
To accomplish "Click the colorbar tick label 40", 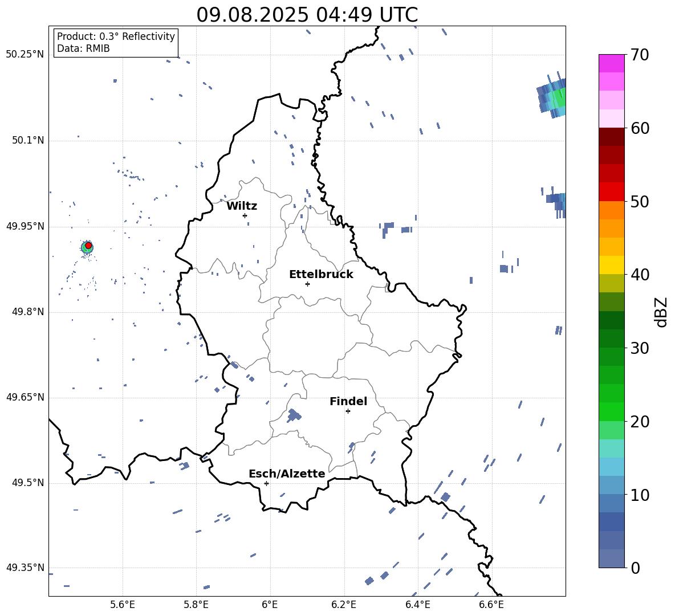I will (640, 275).
